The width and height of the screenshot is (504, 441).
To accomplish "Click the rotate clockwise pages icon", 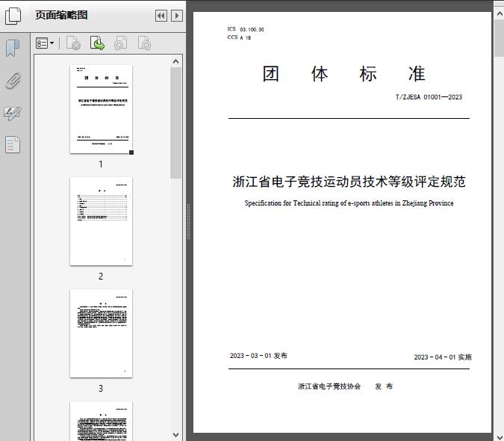I will point(144,43).
